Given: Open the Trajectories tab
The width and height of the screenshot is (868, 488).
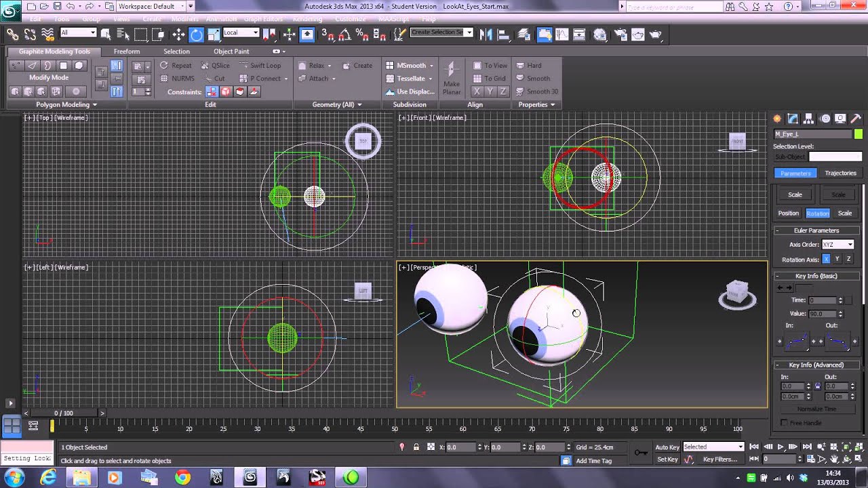Looking at the screenshot, I should (841, 173).
